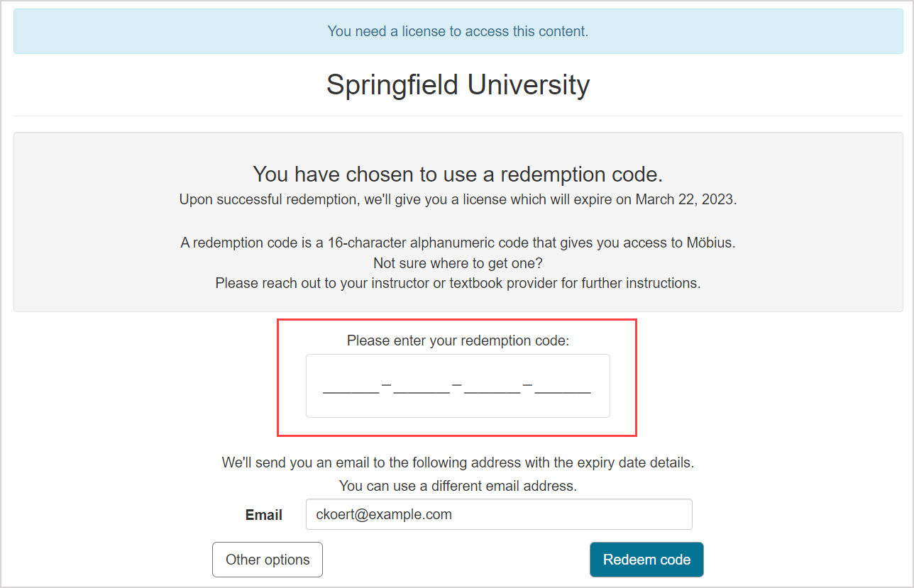Click the Redeem code button
Image resolution: width=914 pixels, height=588 pixels.
point(646,560)
